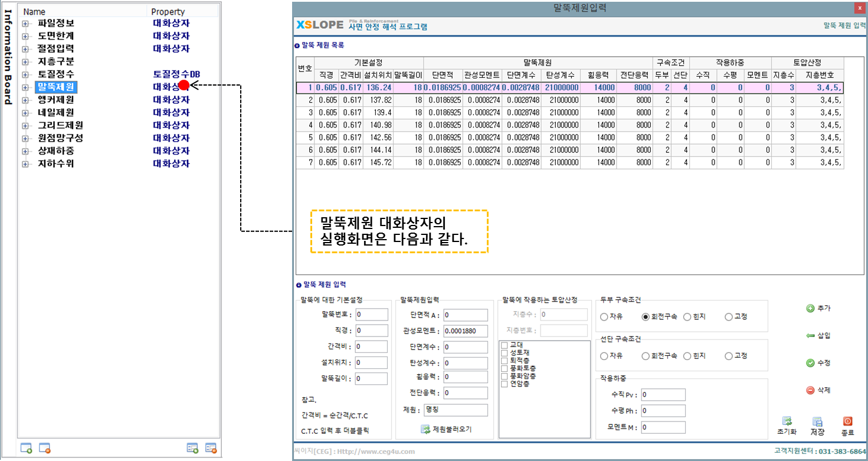Expand the 절점입력 tree node
The image size is (868, 461).
pyautogui.click(x=25, y=49)
